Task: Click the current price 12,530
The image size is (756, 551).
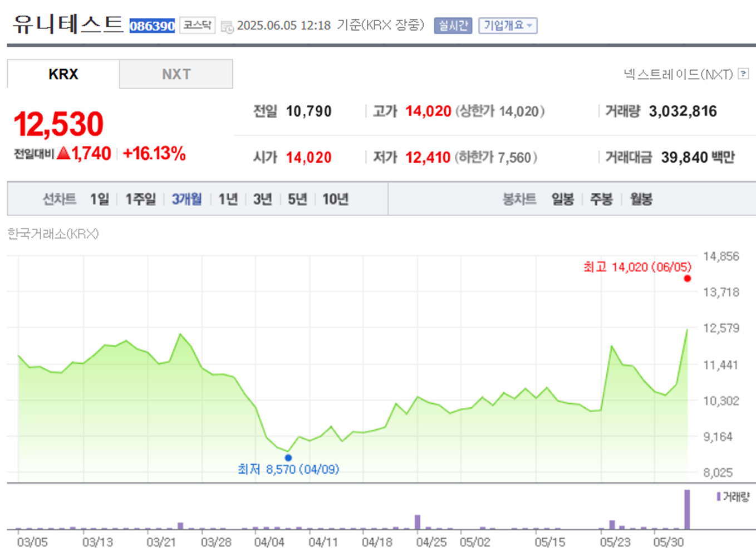Action: pos(58,124)
